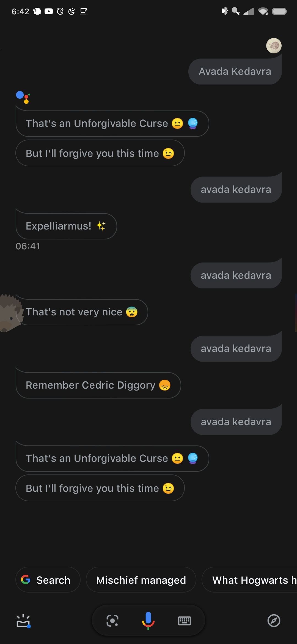Select the What Hogwarts suggestion chip
The width and height of the screenshot is (297, 644).
249,580
